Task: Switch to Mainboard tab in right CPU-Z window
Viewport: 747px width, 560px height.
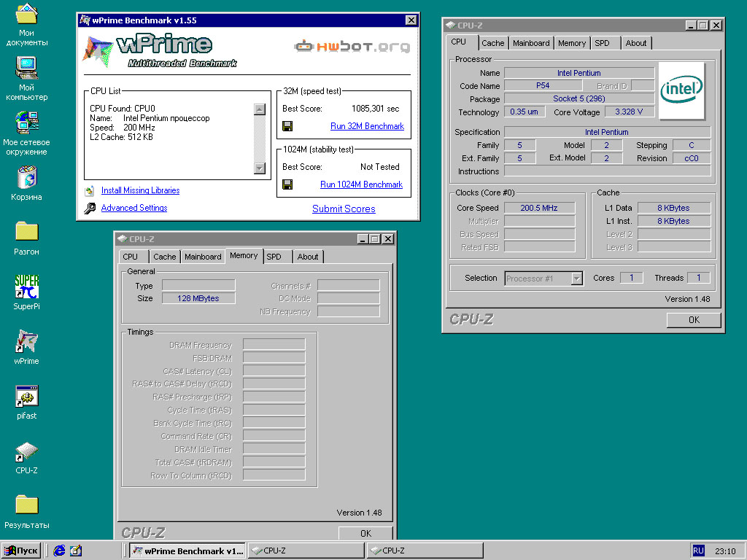Action: click(x=531, y=43)
